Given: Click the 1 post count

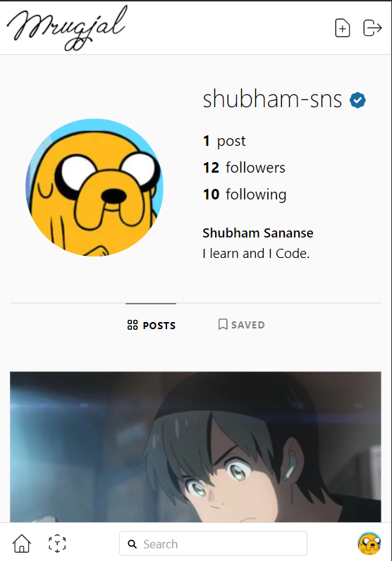Looking at the screenshot, I should (224, 141).
